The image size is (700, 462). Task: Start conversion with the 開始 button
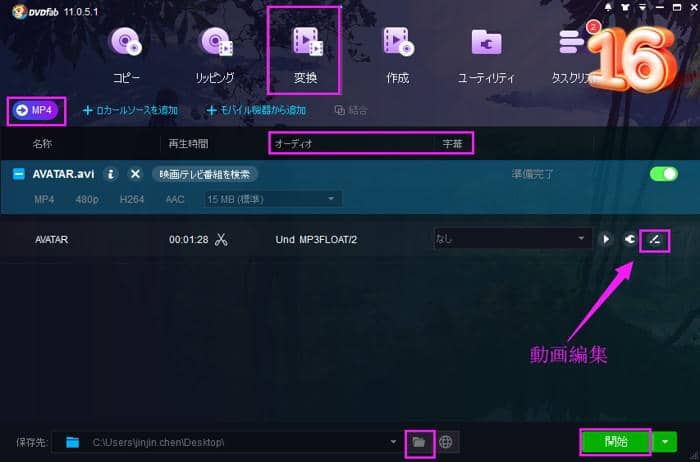click(x=616, y=442)
